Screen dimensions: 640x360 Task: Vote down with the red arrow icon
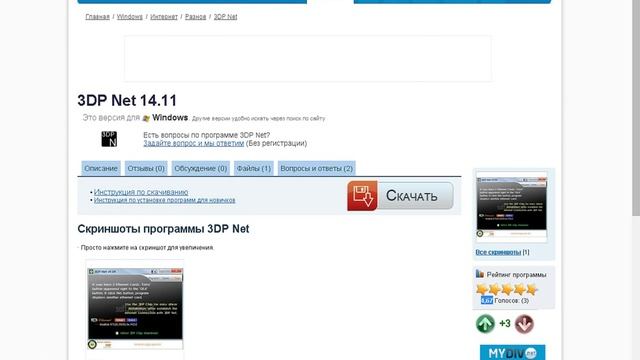pyautogui.click(x=524, y=324)
